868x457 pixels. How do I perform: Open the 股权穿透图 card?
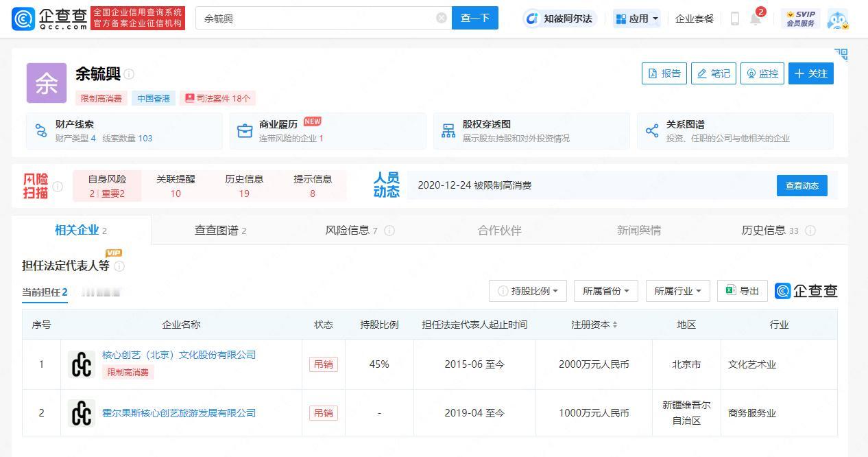pyautogui.click(x=531, y=131)
